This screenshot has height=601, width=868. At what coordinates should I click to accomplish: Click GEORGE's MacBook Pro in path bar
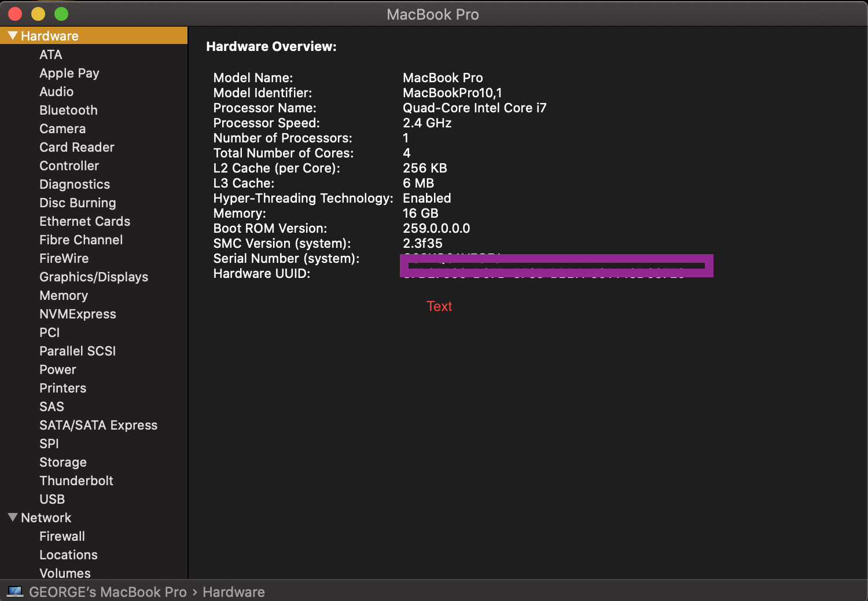(x=108, y=592)
